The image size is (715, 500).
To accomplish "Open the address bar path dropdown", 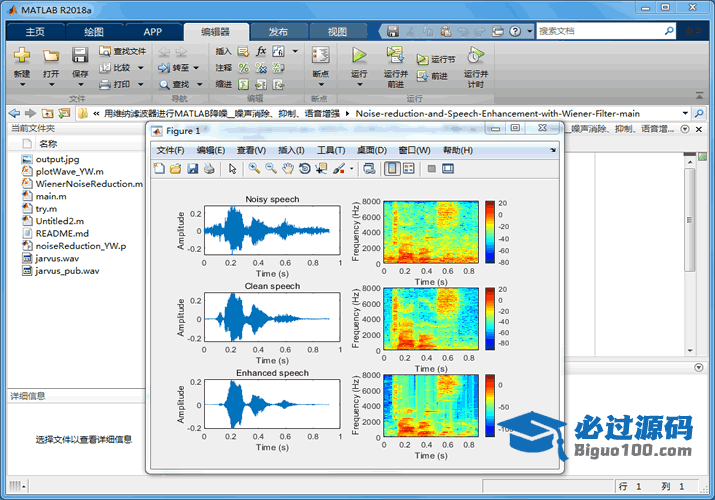I will pos(684,113).
